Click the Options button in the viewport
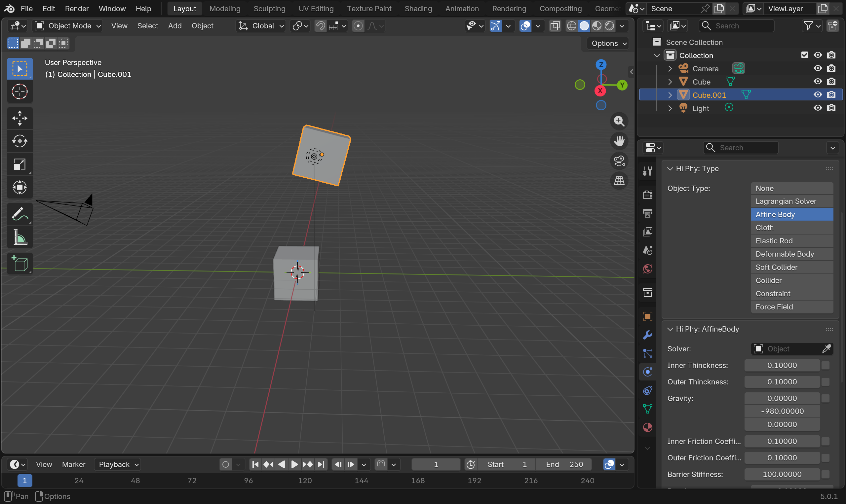Viewport: 846px width, 504px height. pyautogui.click(x=608, y=44)
